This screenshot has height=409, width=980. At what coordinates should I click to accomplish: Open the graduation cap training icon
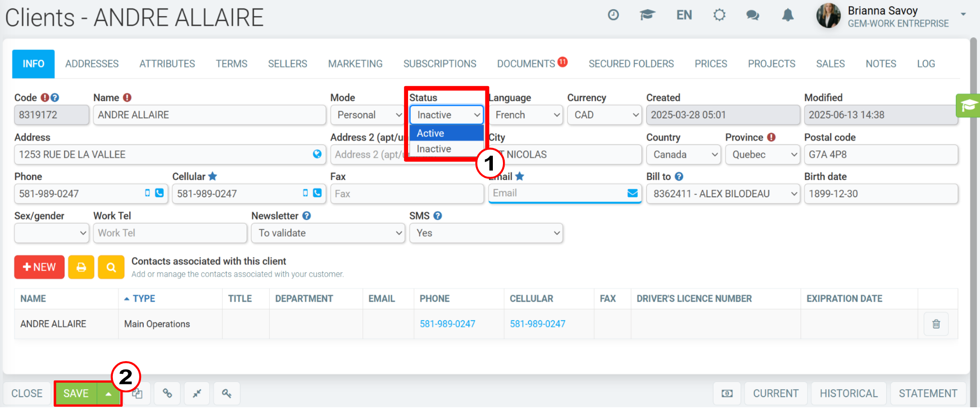647,15
